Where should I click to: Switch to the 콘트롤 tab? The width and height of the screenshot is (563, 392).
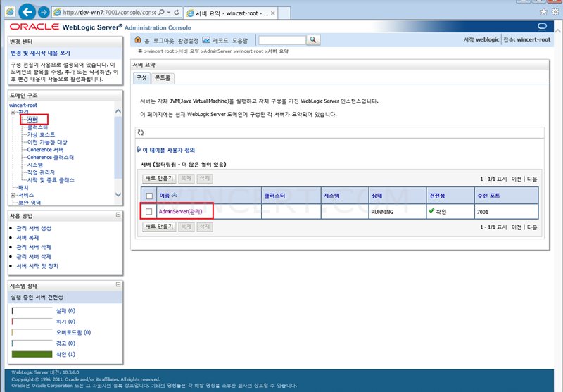tap(163, 78)
